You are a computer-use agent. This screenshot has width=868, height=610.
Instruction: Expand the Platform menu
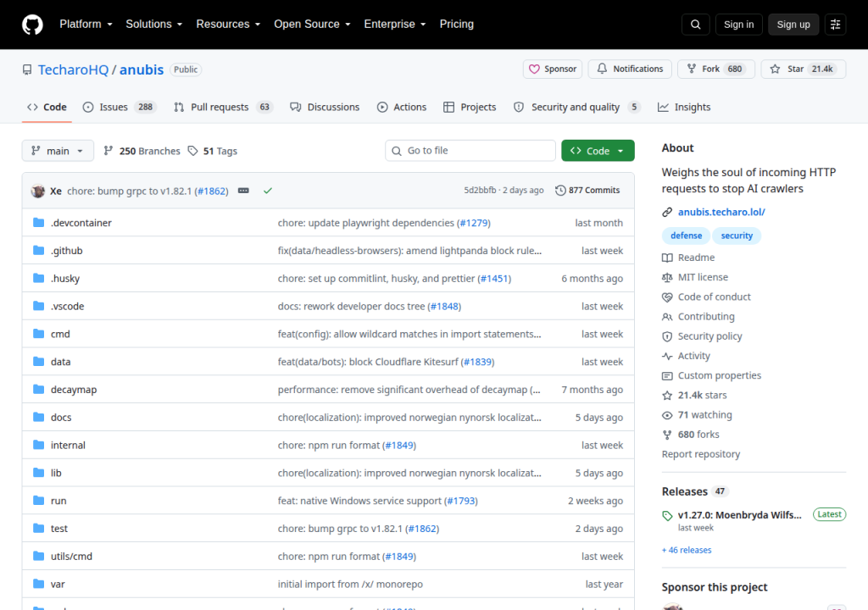pos(86,25)
